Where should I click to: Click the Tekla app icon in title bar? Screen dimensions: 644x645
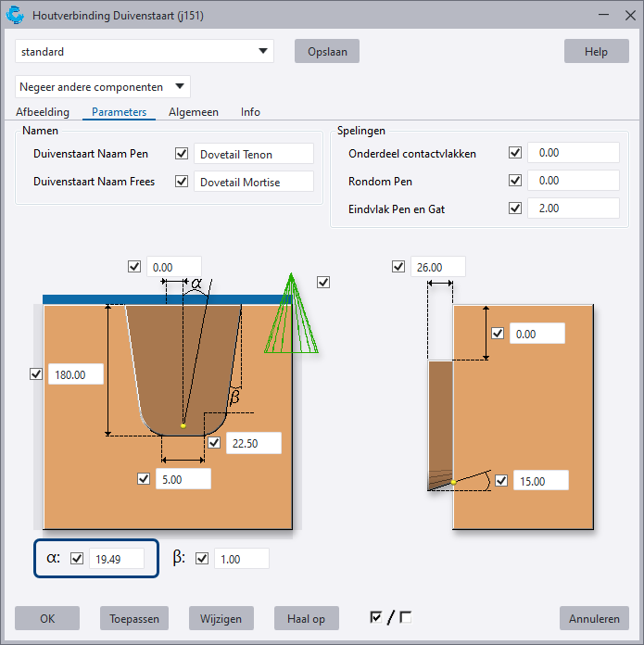16,16
